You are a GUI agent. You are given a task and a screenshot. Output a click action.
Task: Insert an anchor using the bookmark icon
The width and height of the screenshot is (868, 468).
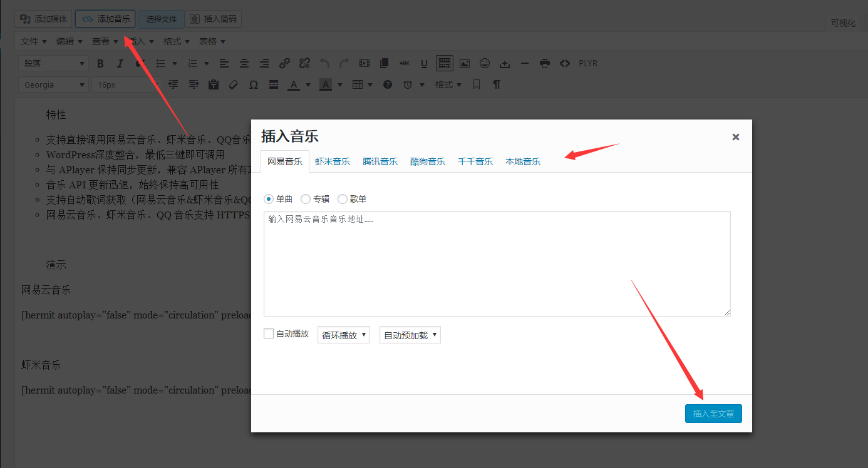click(x=477, y=84)
